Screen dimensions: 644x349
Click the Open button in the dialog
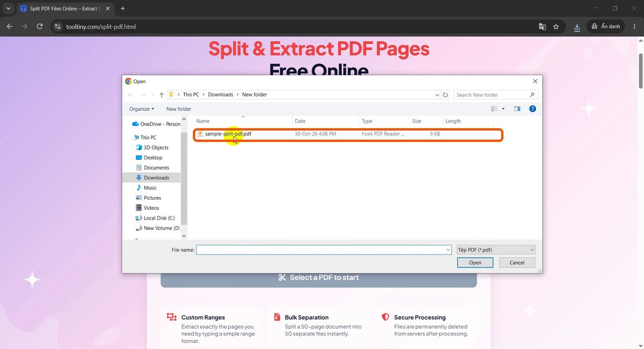[475, 263]
